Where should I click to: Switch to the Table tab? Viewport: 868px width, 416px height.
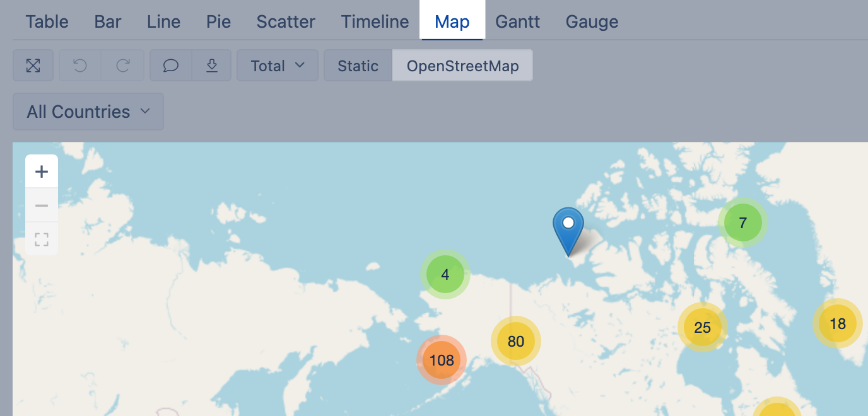point(47,21)
